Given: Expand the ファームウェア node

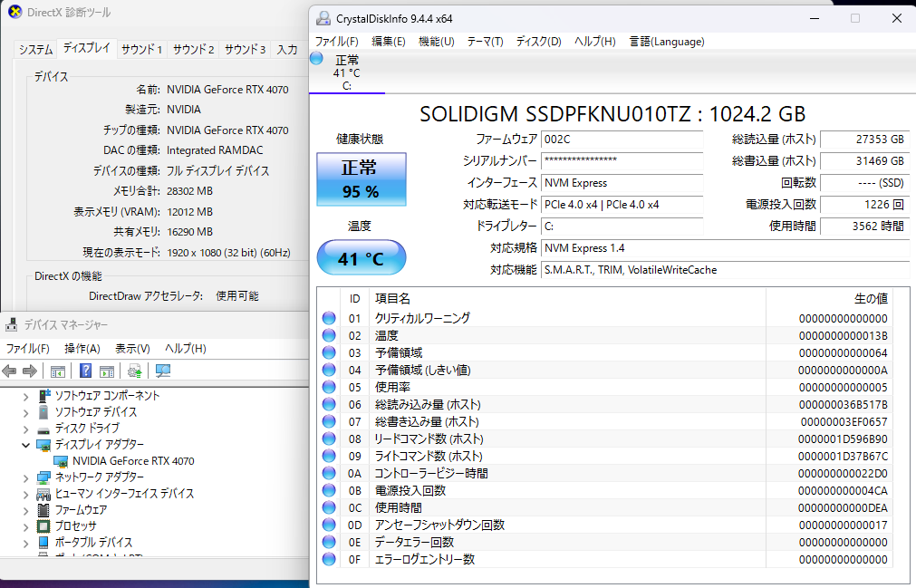Looking at the screenshot, I should point(25,511).
